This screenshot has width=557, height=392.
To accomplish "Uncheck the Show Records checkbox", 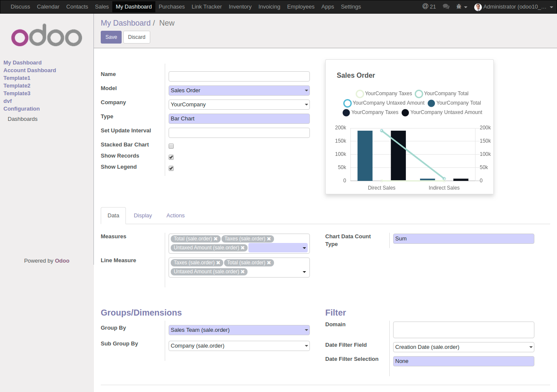I will click(171, 157).
